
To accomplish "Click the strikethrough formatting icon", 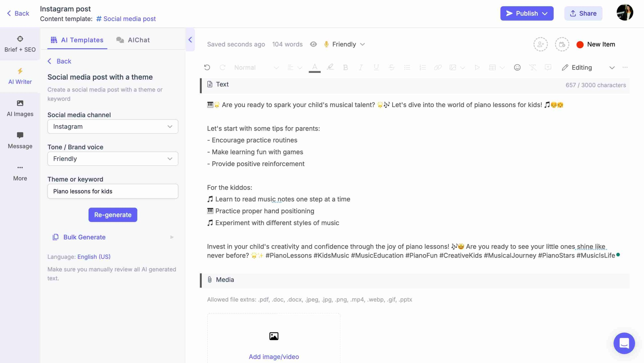I will [391, 68].
